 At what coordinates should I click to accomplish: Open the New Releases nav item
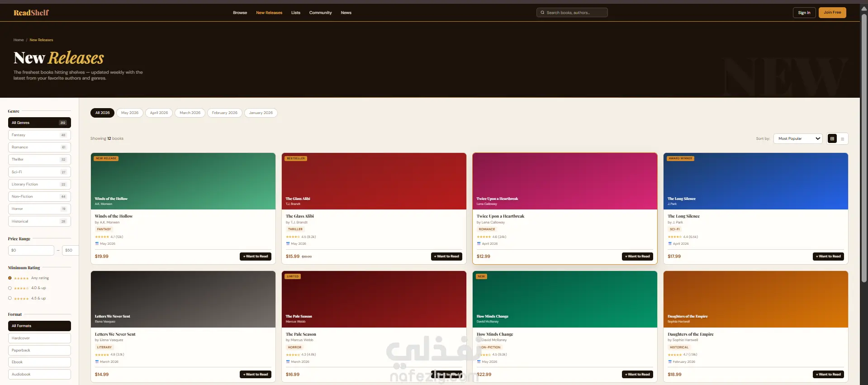coord(269,13)
